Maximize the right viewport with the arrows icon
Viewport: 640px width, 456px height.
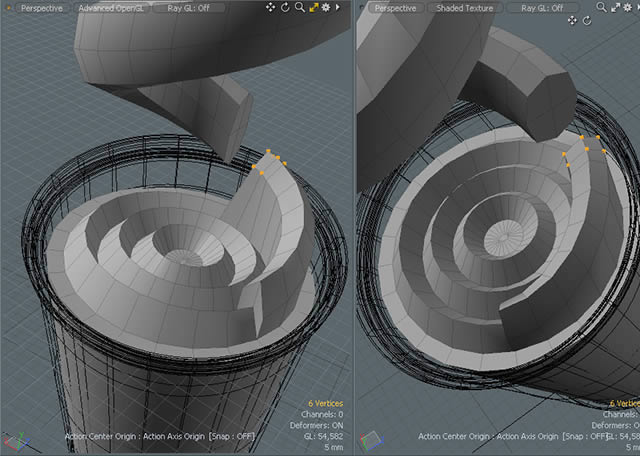pos(616,7)
